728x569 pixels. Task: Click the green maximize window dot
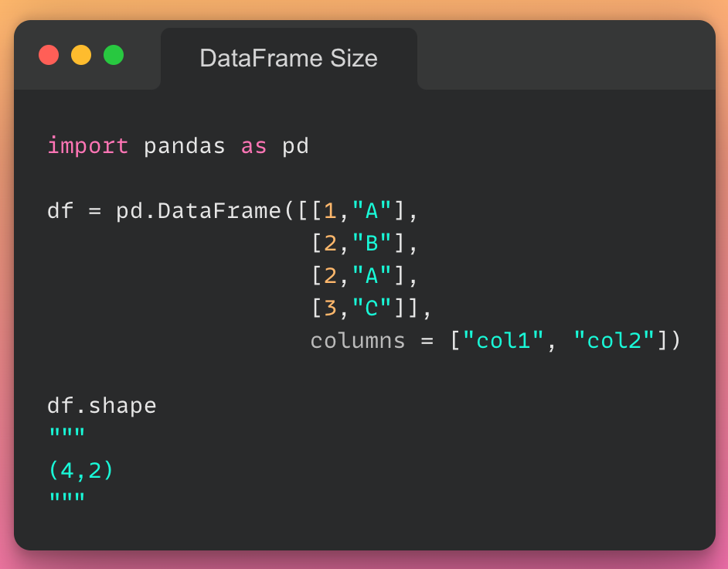point(114,55)
